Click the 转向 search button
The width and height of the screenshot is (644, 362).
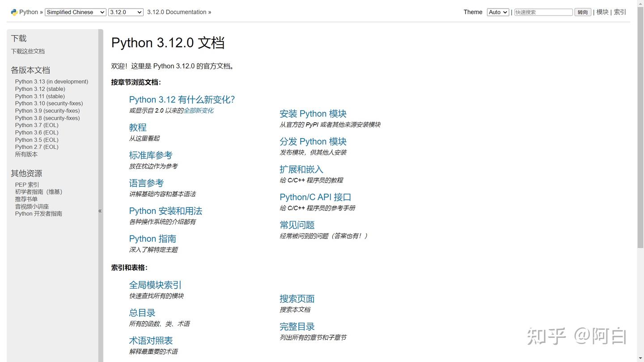point(583,12)
